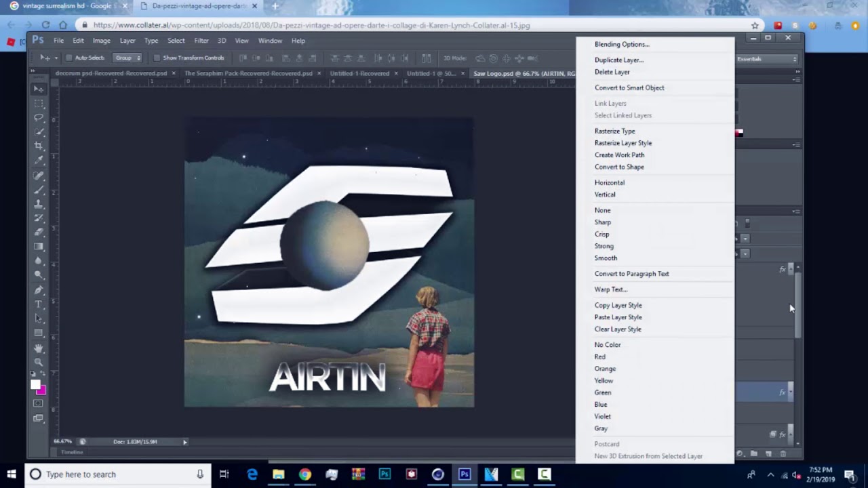Select Warp Text from context menu
The image size is (868, 488).
click(611, 289)
